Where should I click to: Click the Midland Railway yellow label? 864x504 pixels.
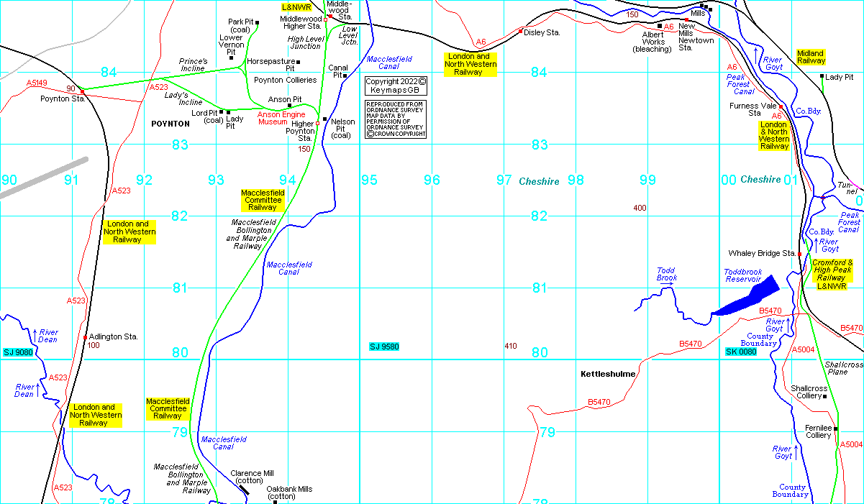pyautogui.click(x=811, y=58)
